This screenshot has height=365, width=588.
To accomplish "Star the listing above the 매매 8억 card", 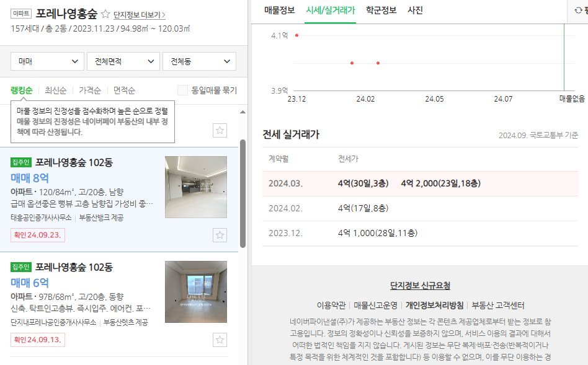I will tap(220, 130).
